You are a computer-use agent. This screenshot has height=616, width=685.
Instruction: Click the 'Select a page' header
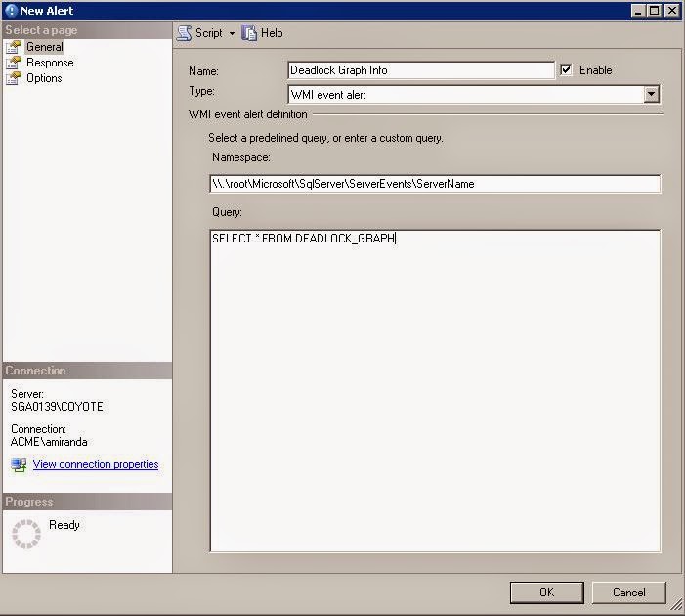pos(87,30)
